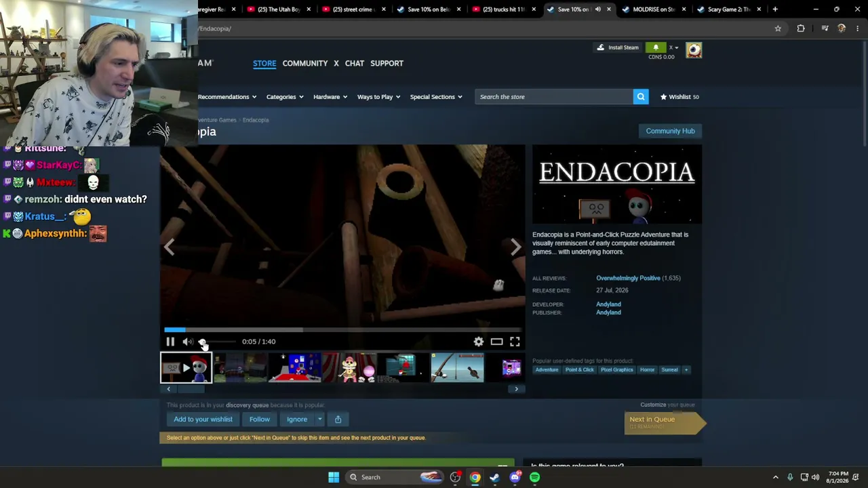Mute the trailer using the speaker icon
The height and width of the screenshot is (488, 868).
187,342
